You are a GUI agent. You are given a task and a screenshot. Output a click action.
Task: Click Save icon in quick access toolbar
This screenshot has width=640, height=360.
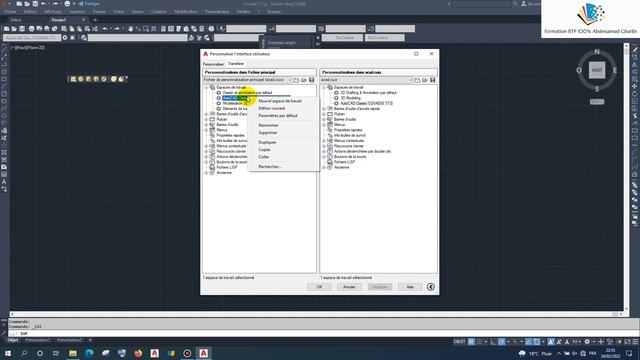[x=35, y=4]
